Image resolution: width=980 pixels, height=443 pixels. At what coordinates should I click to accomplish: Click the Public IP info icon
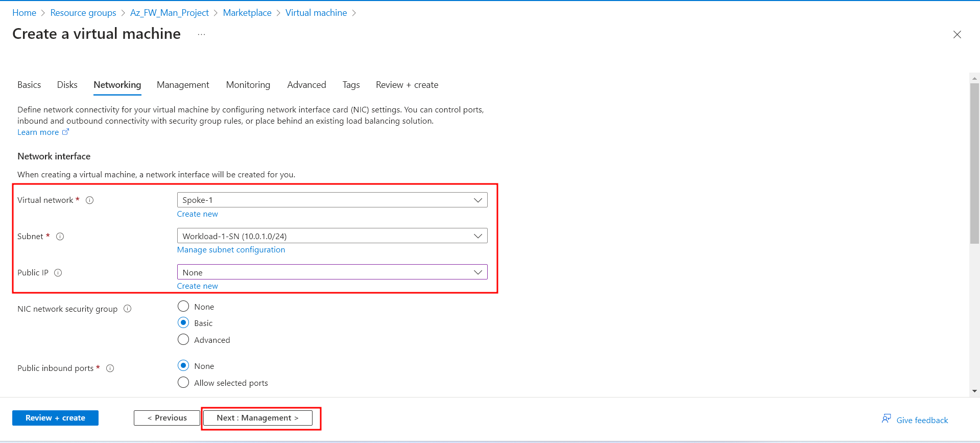(x=58, y=273)
